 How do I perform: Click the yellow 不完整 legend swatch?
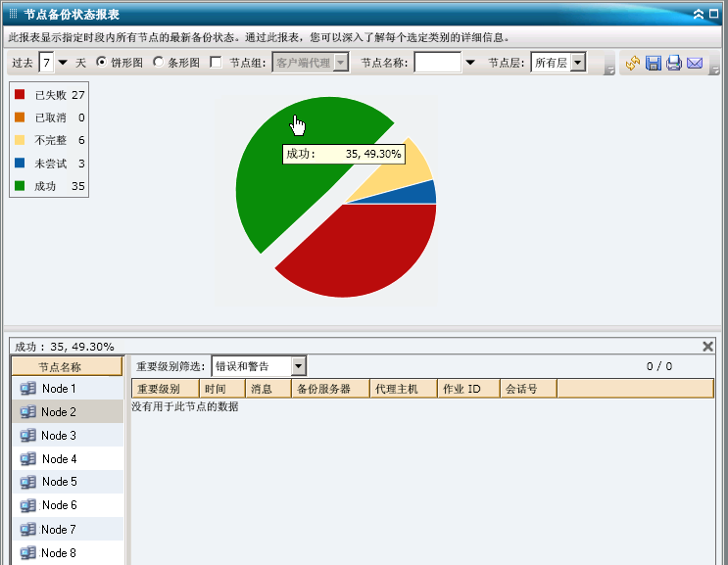point(20,140)
